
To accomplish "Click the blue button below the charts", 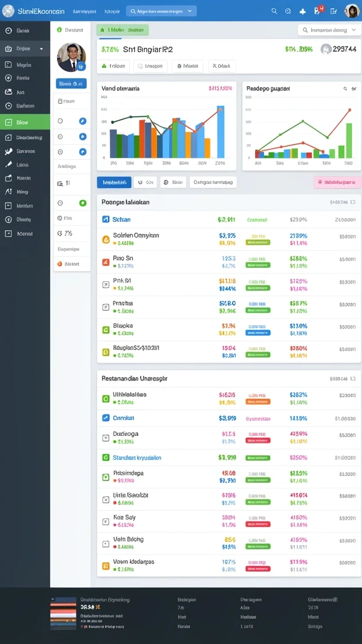I will [114, 182].
